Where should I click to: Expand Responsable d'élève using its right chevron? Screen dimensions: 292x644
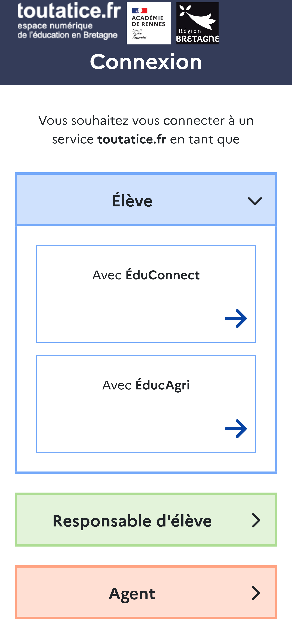tap(256, 520)
